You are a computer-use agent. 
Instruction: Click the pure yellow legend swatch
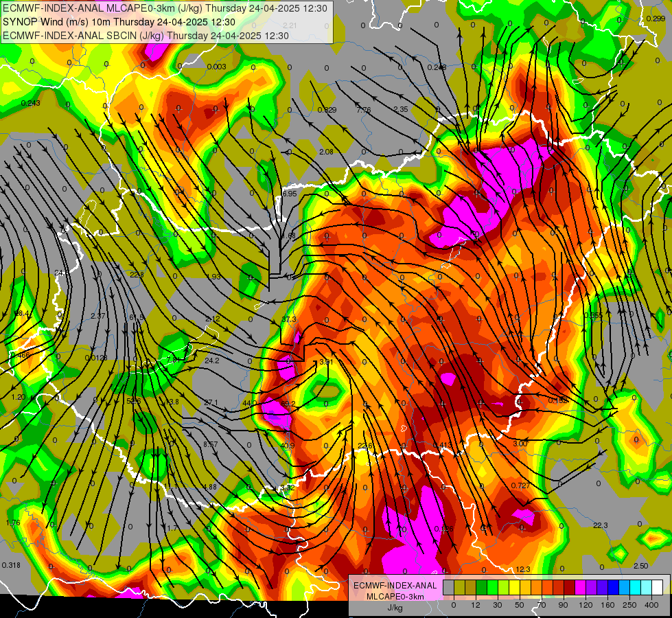coord(515,587)
